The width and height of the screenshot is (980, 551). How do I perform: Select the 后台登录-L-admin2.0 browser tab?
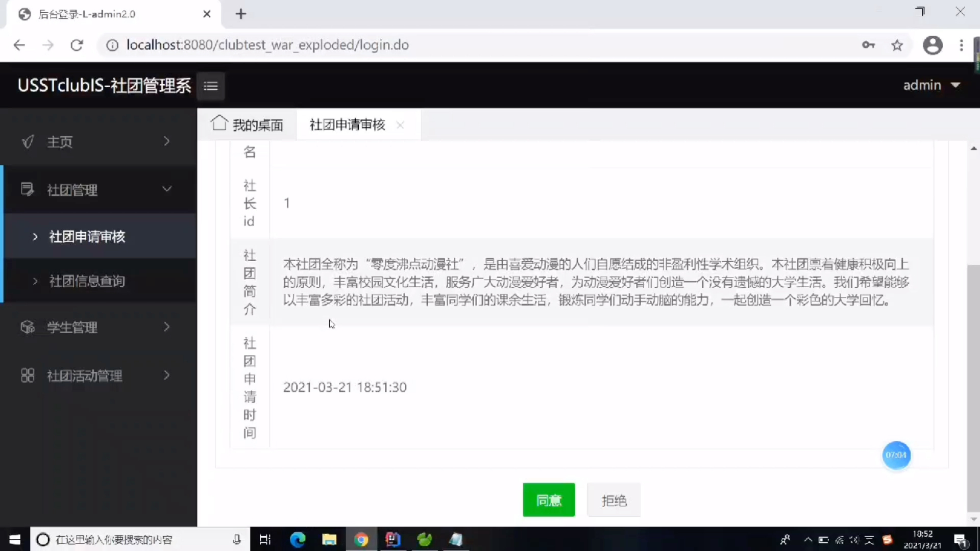pyautogui.click(x=113, y=14)
